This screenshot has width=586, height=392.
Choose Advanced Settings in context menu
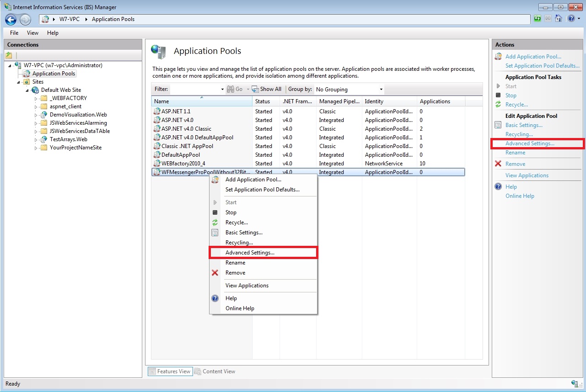(250, 253)
